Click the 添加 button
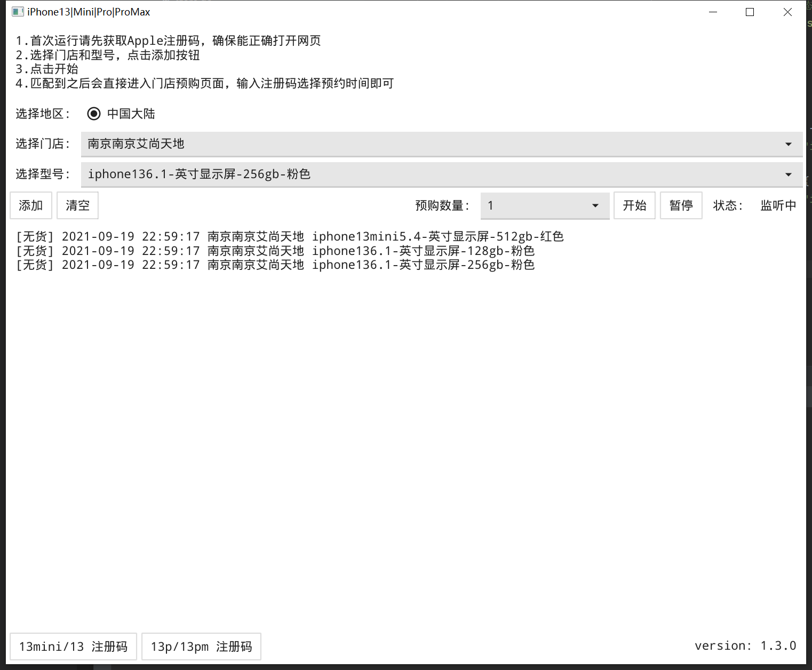The height and width of the screenshot is (670, 812). 31,205
